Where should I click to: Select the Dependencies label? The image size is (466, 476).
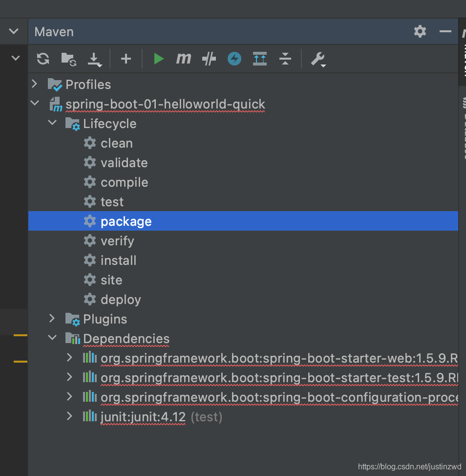[126, 339]
